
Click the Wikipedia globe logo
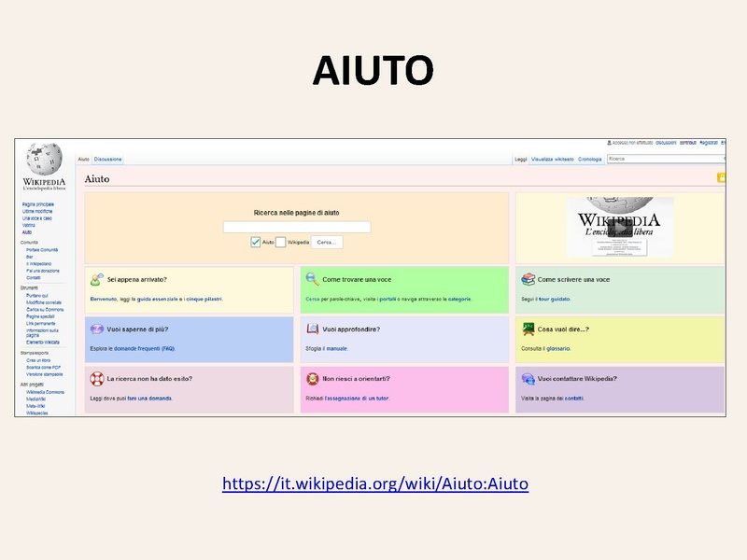coord(44,160)
